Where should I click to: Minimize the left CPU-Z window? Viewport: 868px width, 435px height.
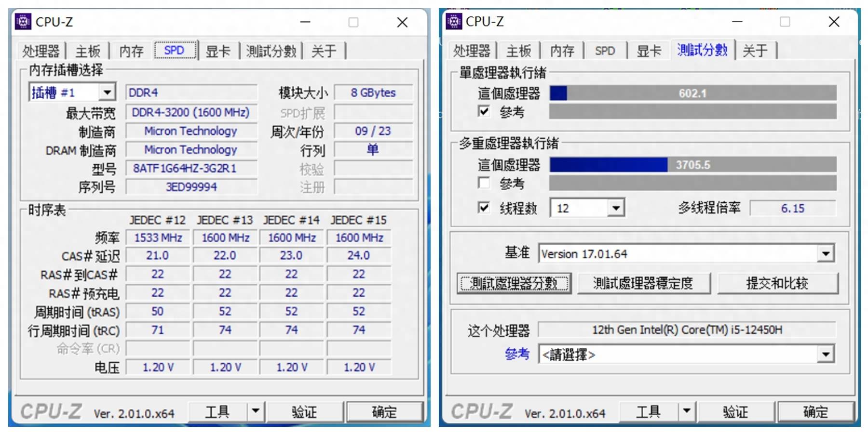305,22
